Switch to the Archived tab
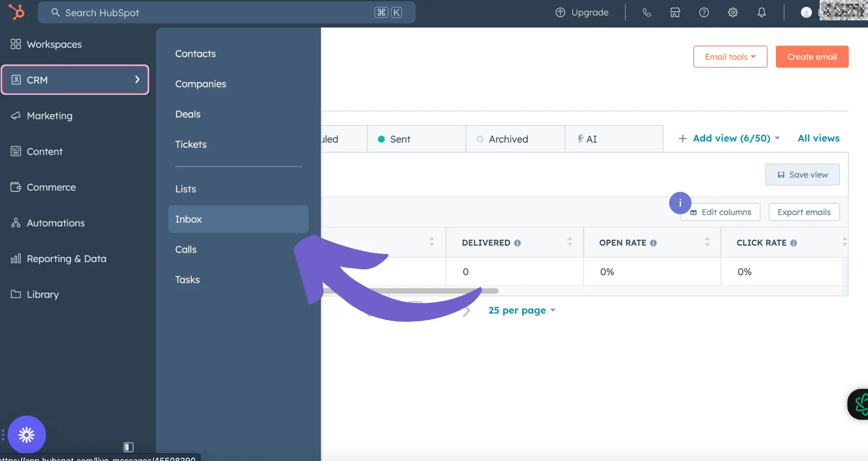 click(515, 139)
